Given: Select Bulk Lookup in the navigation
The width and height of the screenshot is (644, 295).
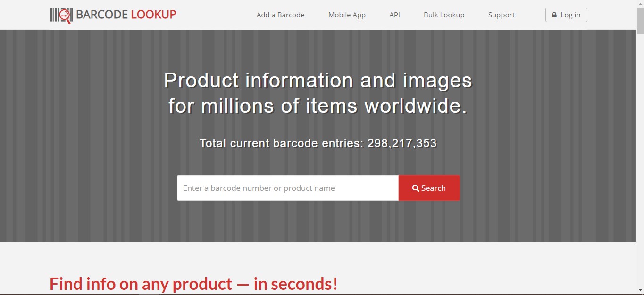Looking at the screenshot, I should (444, 15).
